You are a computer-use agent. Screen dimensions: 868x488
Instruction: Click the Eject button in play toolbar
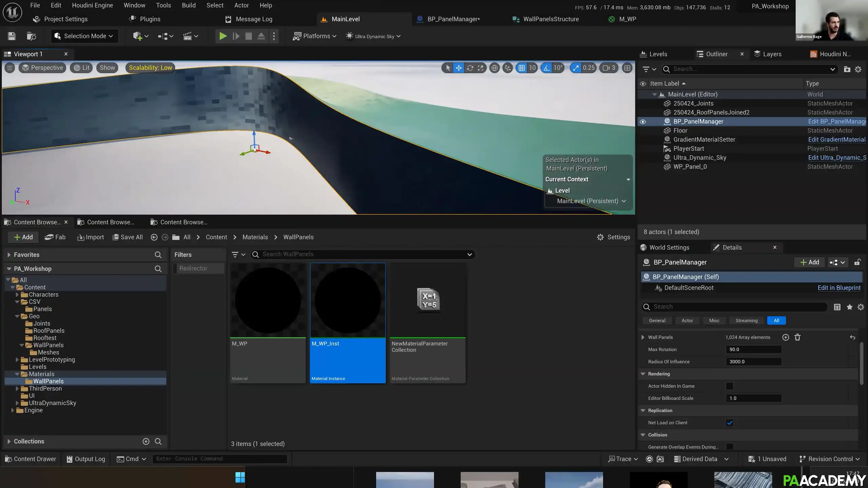(261, 36)
